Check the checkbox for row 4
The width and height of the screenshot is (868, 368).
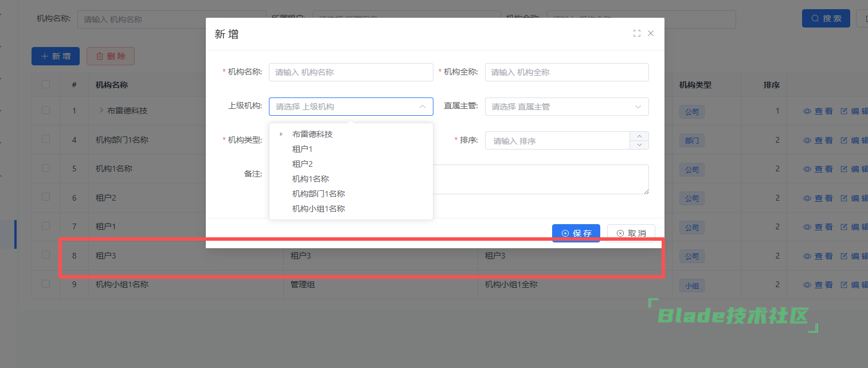tap(46, 139)
